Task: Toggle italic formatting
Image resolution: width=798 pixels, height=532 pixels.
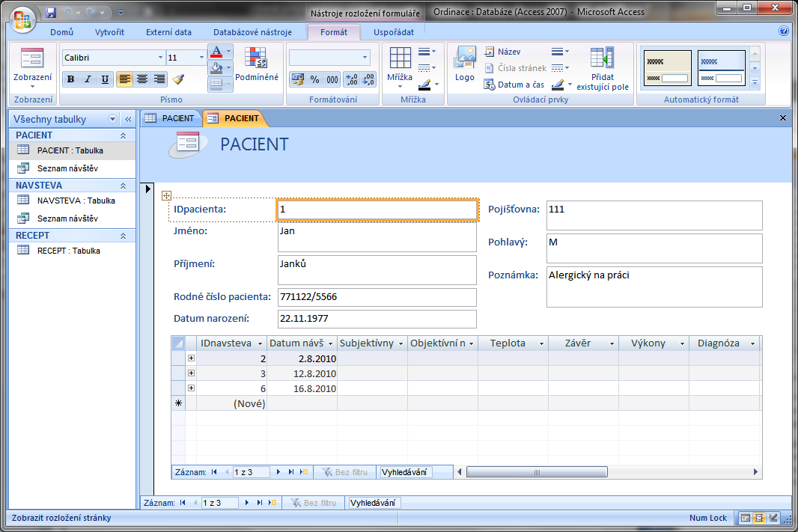Action: [88, 79]
